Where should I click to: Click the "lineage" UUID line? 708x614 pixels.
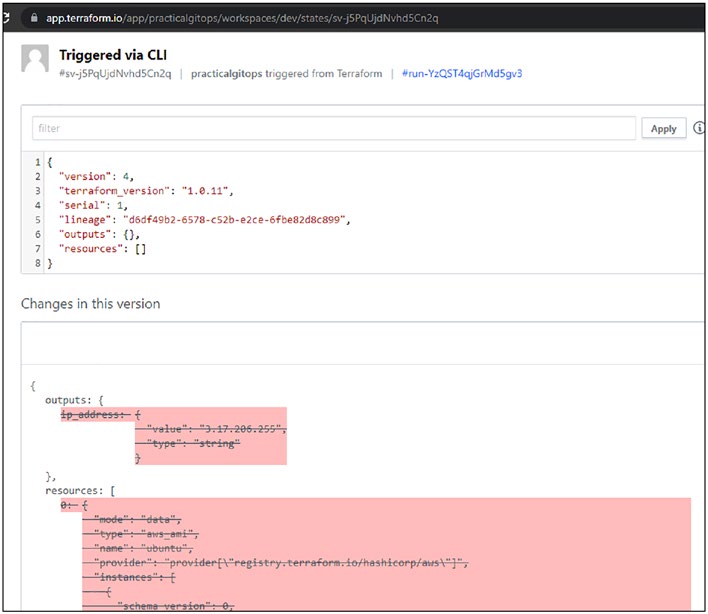coord(205,220)
